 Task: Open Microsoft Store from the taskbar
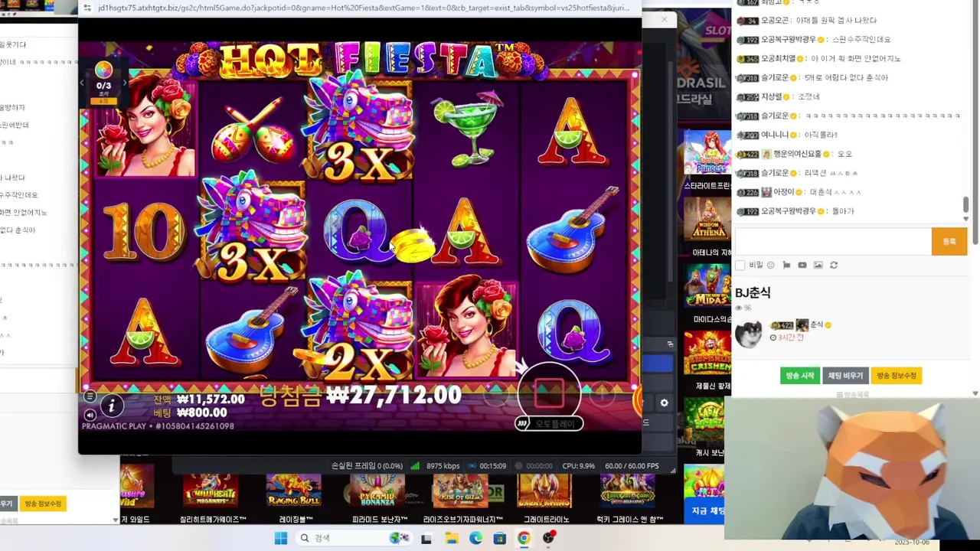[x=499, y=538]
